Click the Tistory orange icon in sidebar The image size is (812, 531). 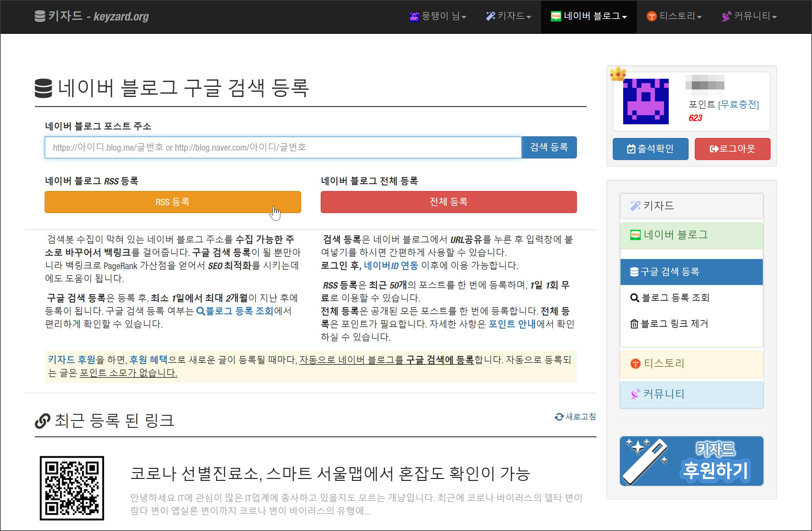click(x=635, y=363)
